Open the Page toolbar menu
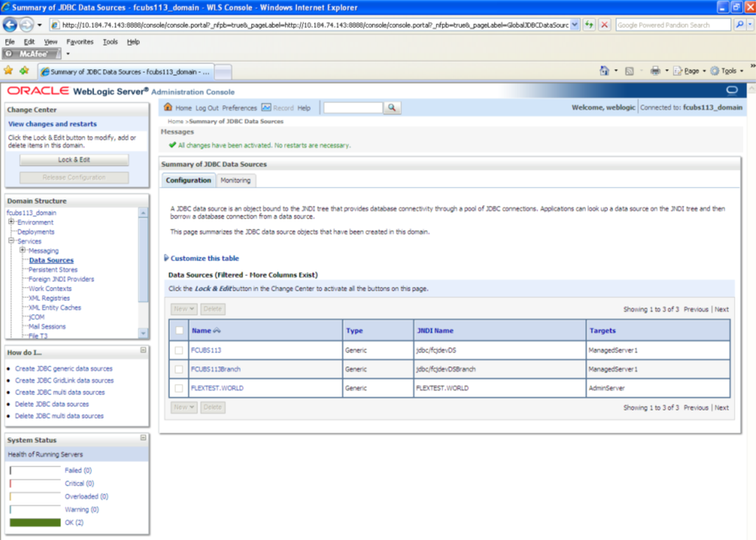 [690, 71]
